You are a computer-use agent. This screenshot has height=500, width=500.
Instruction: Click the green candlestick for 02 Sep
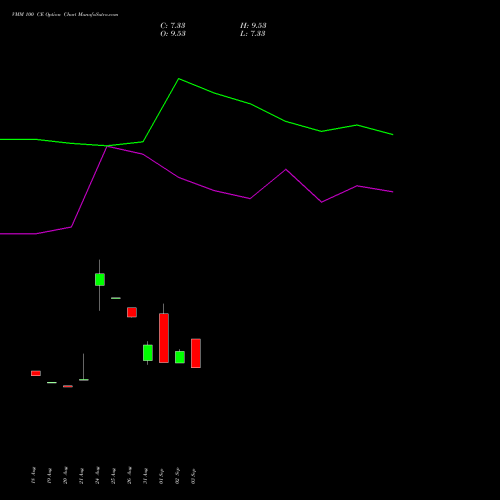pos(180,357)
